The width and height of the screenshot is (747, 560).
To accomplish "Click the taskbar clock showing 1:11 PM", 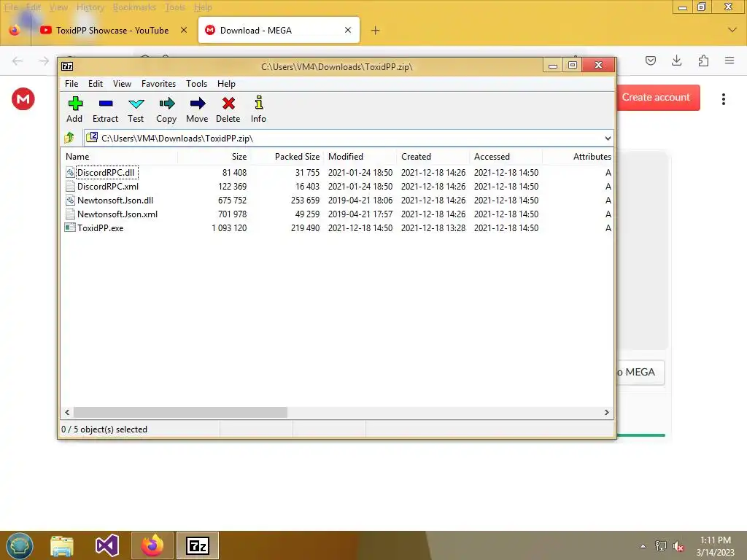I will tap(715, 545).
